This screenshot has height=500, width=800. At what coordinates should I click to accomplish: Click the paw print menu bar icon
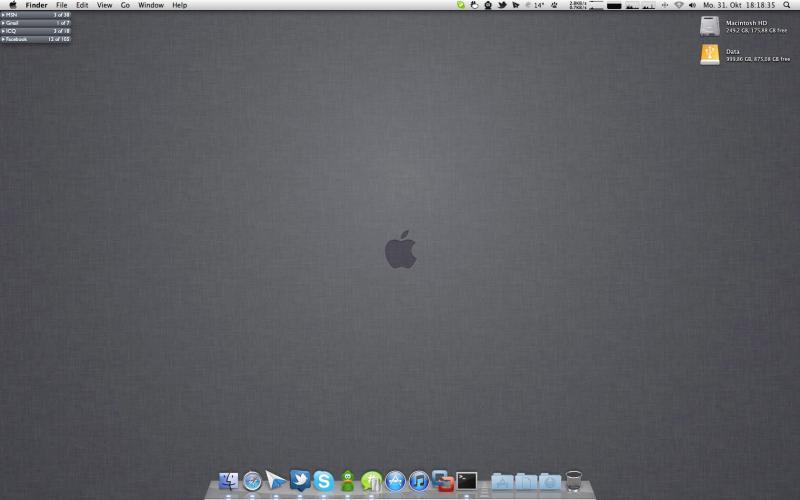click(x=554, y=5)
